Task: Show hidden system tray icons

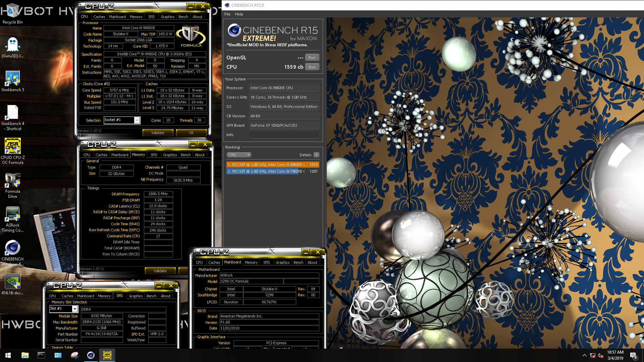Action: [x=585, y=355]
